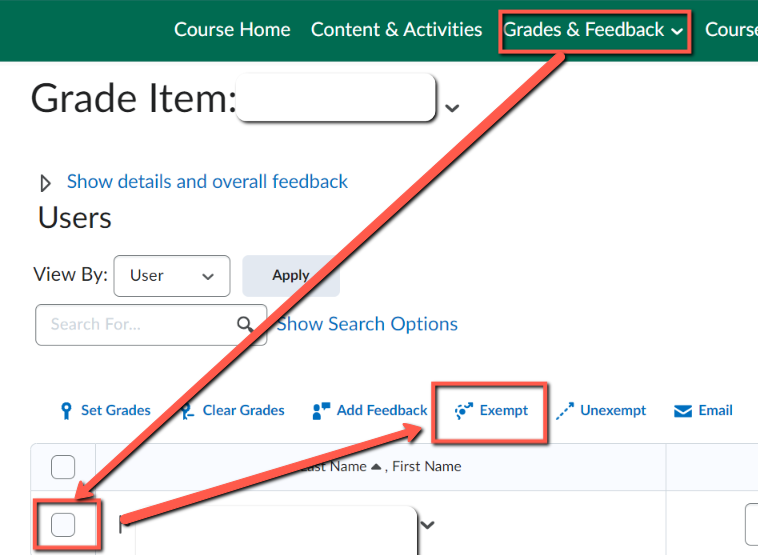Screen dimensions: 758x555
Task: Open the first student's name chevron menu
Action: [x=428, y=525]
